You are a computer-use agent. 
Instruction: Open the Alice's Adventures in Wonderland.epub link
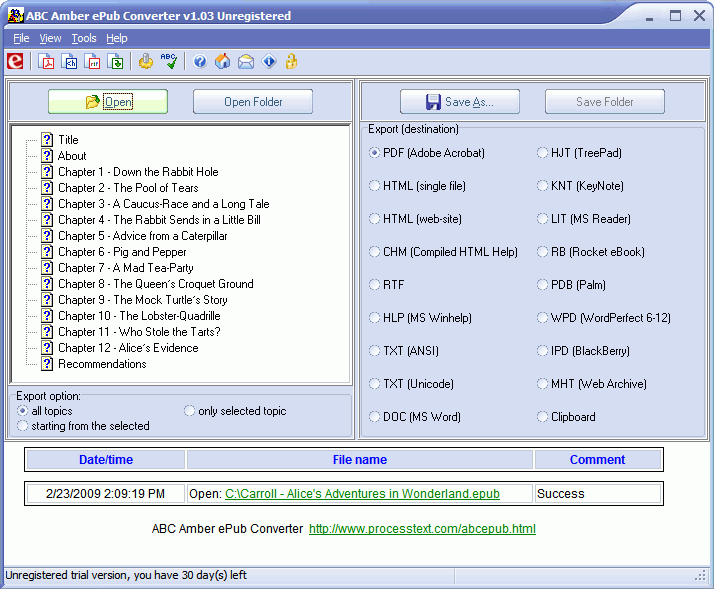pos(362,494)
